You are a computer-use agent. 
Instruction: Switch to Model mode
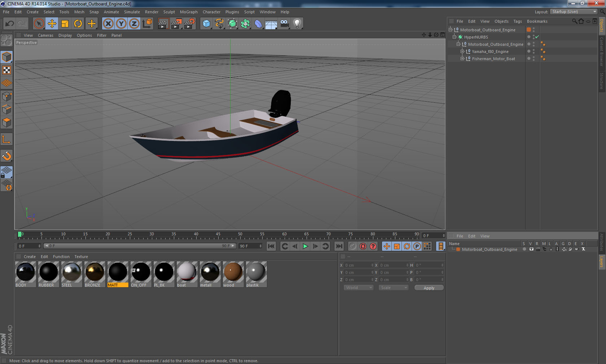coord(6,57)
